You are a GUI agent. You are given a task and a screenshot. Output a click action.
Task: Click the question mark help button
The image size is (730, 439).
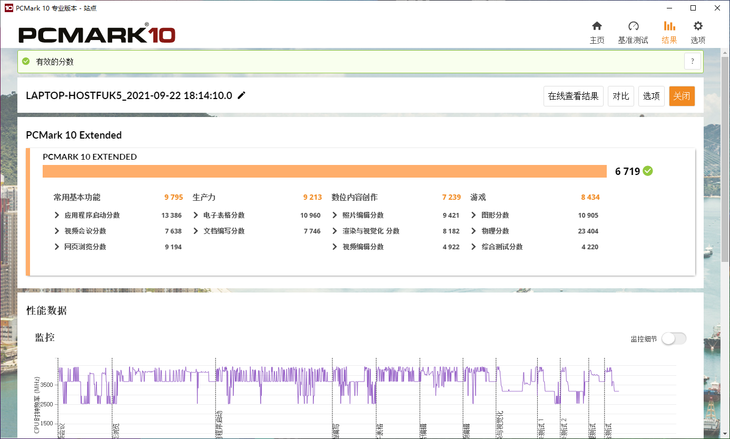pyautogui.click(x=692, y=61)
